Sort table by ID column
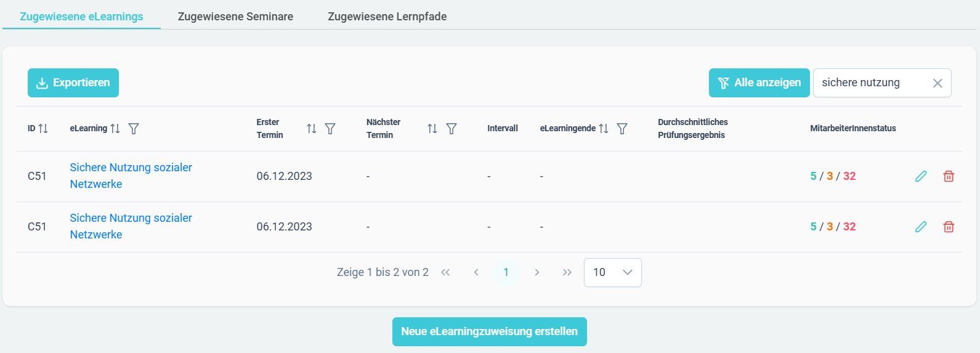This screenshot has width=980, height=353. (x=43, y=128)
